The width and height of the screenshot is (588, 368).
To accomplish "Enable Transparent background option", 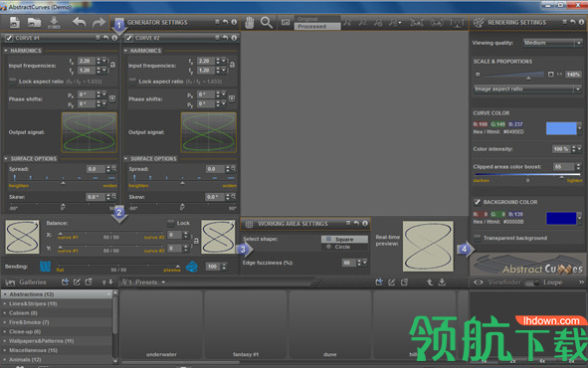I will pyautogui.click(x=478, y=238).
